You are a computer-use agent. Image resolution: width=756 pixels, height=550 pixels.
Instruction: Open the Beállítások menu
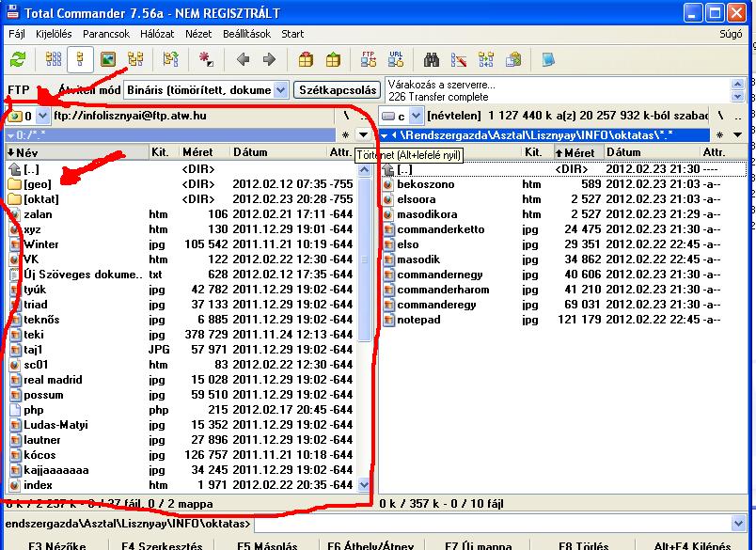tap(247, 34)
